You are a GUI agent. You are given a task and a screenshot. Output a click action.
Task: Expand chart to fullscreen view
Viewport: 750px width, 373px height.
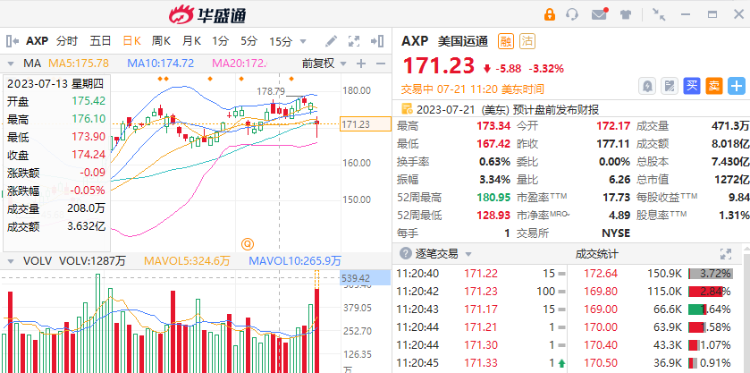coord(353,41)
